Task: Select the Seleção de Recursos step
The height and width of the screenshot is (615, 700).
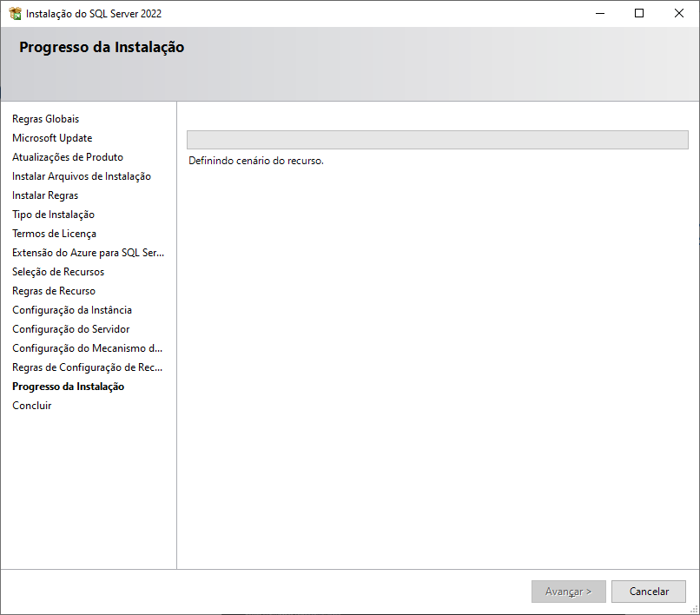Action: pos(58,272)
